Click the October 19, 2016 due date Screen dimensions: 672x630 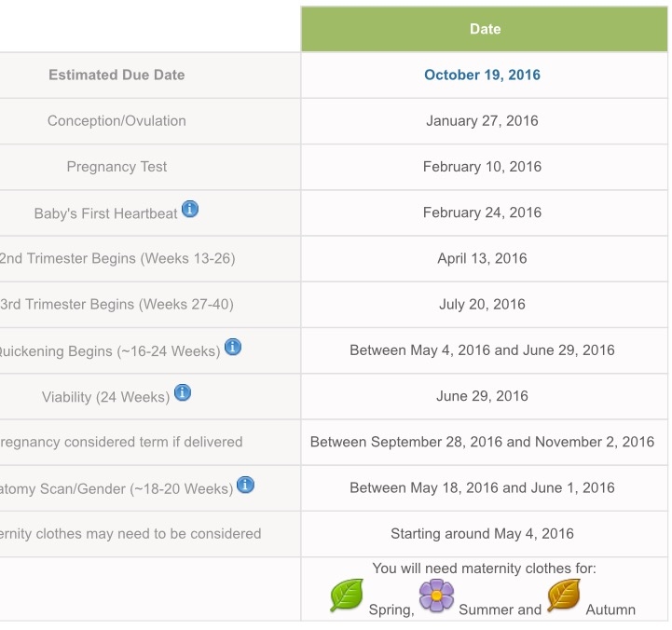click(x=482, y=75)
